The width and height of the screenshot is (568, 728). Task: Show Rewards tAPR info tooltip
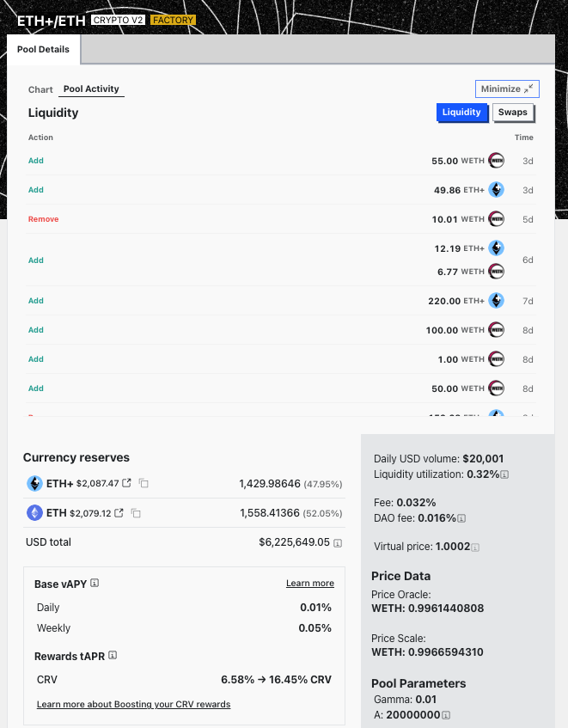tap(113, 655)
